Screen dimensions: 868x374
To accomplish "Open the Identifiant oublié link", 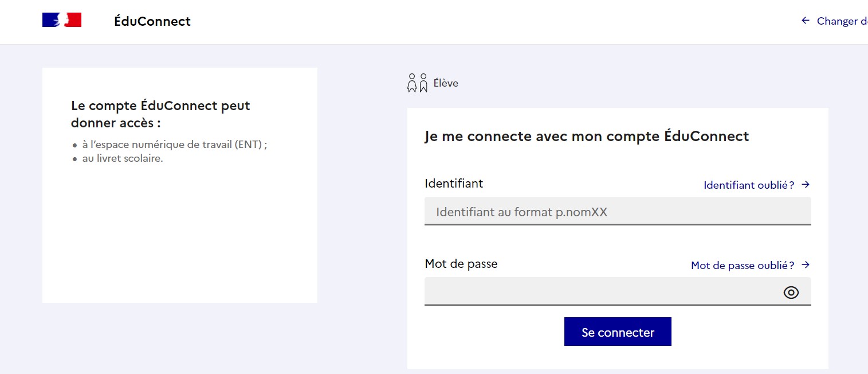I will click(749, 185).
